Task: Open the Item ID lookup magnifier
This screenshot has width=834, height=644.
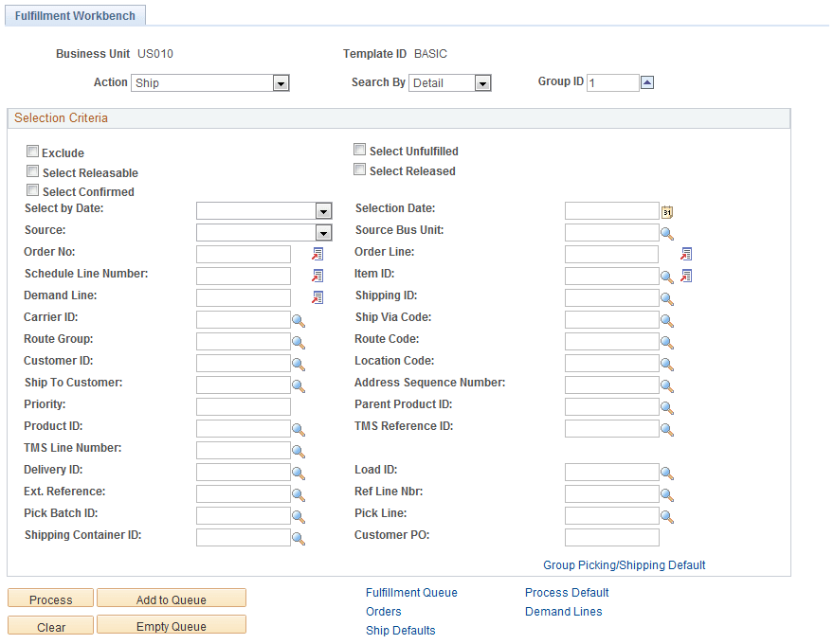Action: [668, 276]
